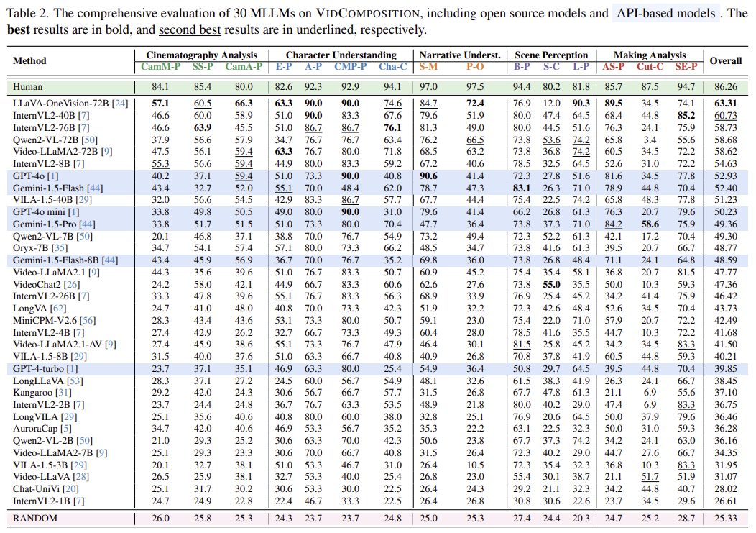Click the Narrative Underst. group header
The image size is (756, 533).
pyautogui.click(x=460, y=55)
